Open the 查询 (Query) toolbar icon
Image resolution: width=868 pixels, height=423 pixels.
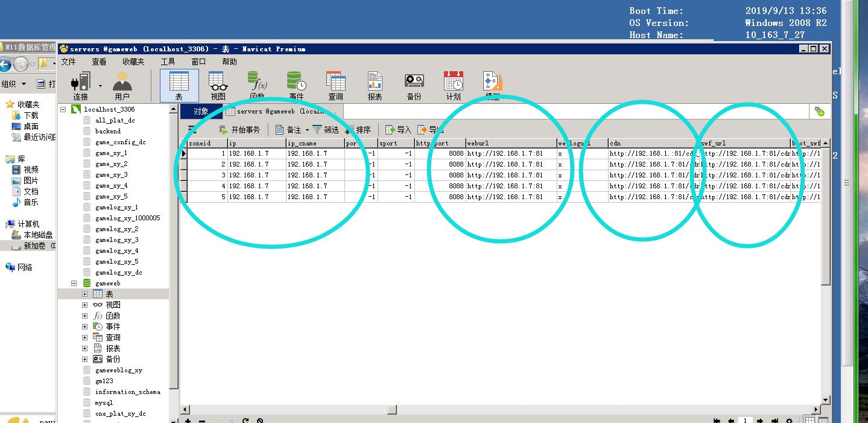335,85
